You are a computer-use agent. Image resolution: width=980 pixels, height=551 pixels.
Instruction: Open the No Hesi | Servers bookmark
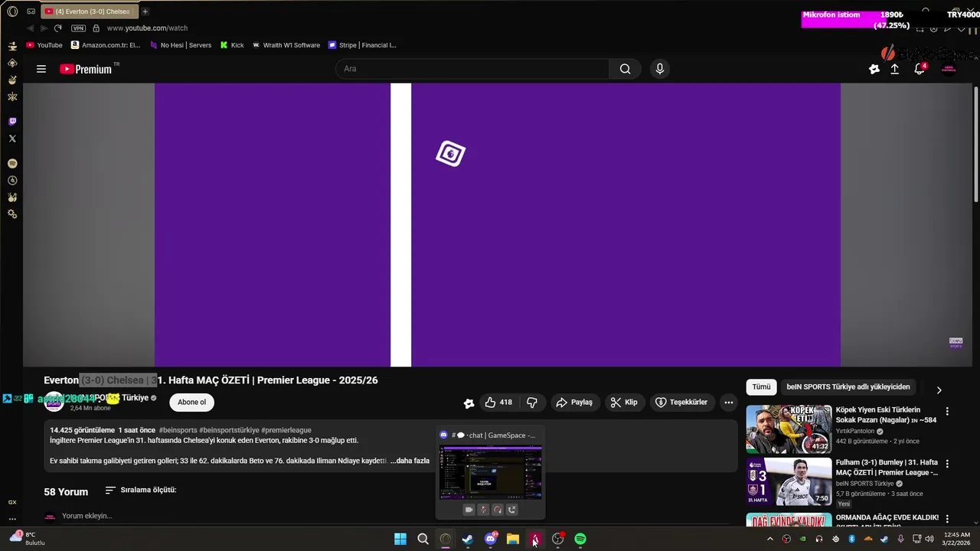(181, 45)
